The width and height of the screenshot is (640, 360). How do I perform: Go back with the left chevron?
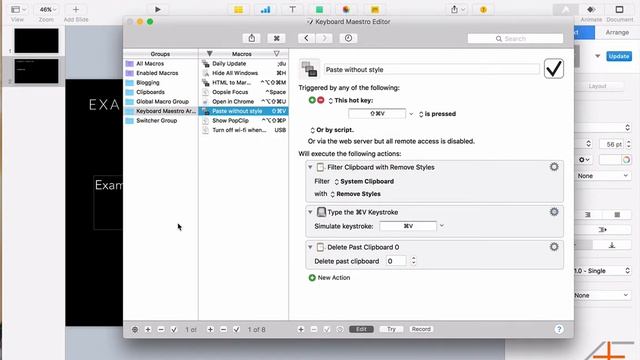[x=306, y=38]
